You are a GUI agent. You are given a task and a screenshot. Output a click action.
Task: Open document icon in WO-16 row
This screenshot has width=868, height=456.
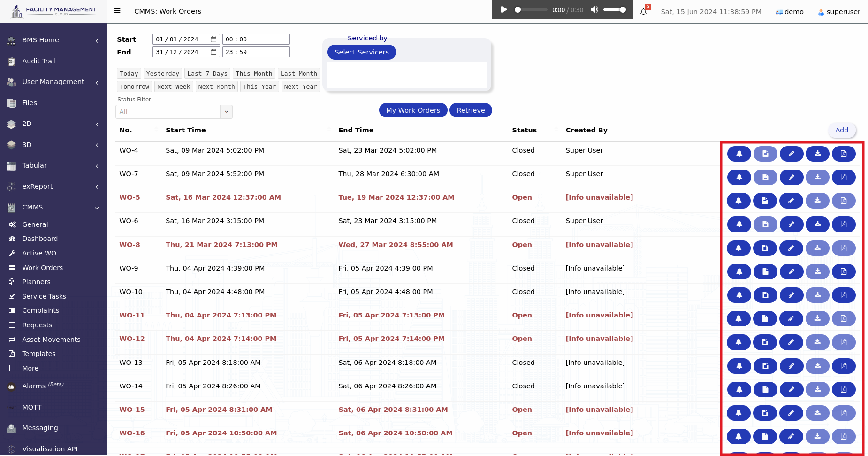pyautogui.click(x=765, y=436)
